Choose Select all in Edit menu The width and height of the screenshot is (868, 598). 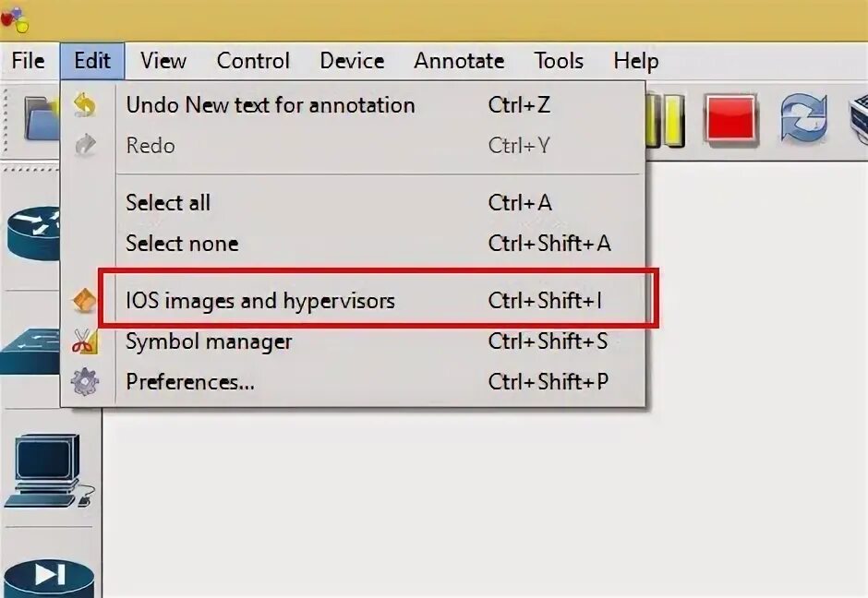[168, 203]
